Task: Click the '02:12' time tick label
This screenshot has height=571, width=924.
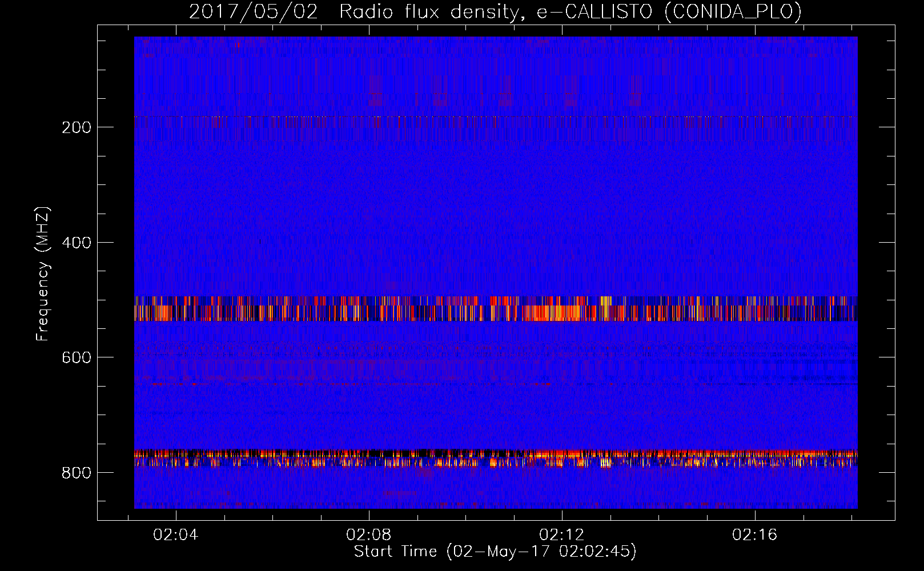Action: click(562, 534)
